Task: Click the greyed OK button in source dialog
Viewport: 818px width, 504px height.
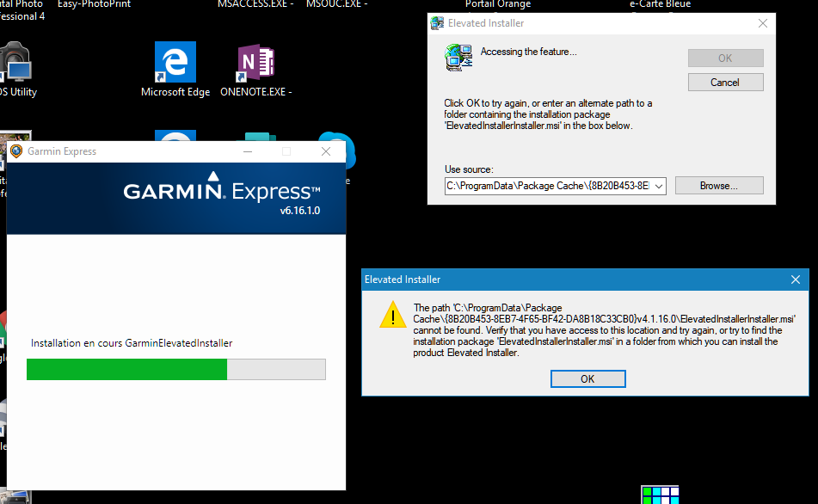Action: tap(725, 58)
